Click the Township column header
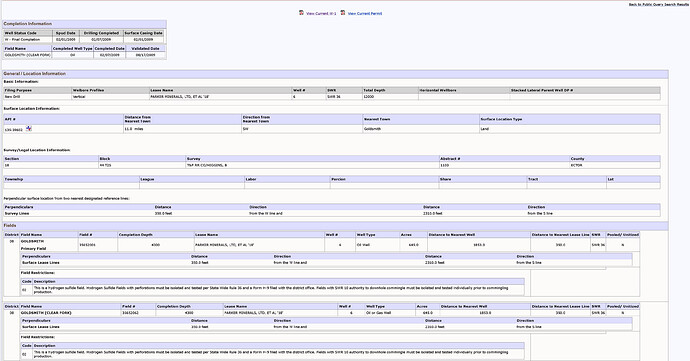This screenshot has height=361, width=690. 71,179
